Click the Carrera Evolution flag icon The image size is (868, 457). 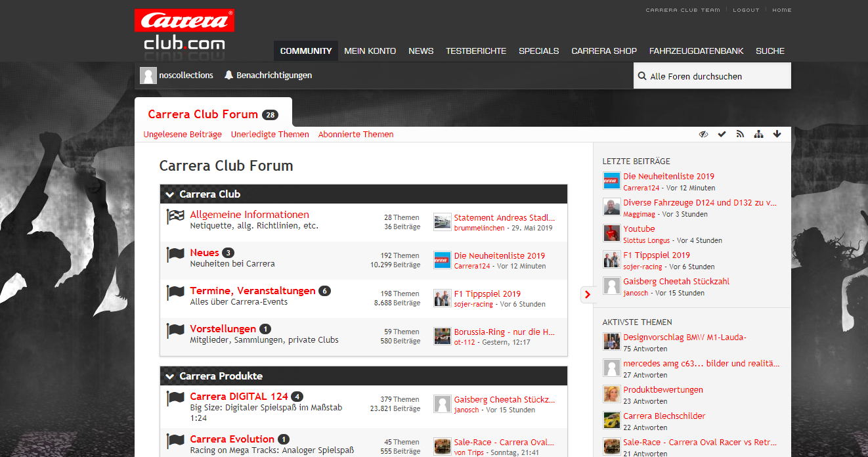[176, 441]
